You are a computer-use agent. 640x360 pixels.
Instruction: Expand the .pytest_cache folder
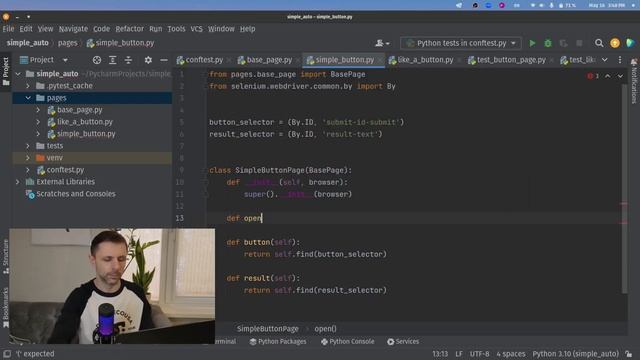pos(28,86)
